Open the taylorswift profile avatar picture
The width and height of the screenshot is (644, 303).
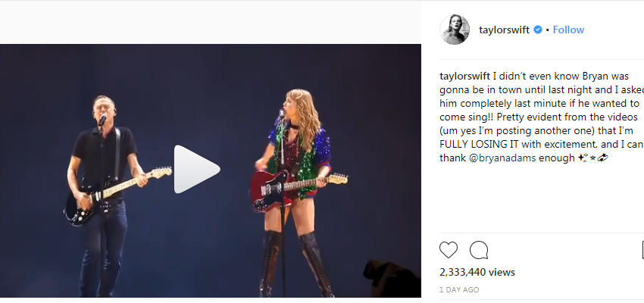(x=455, y=30)
